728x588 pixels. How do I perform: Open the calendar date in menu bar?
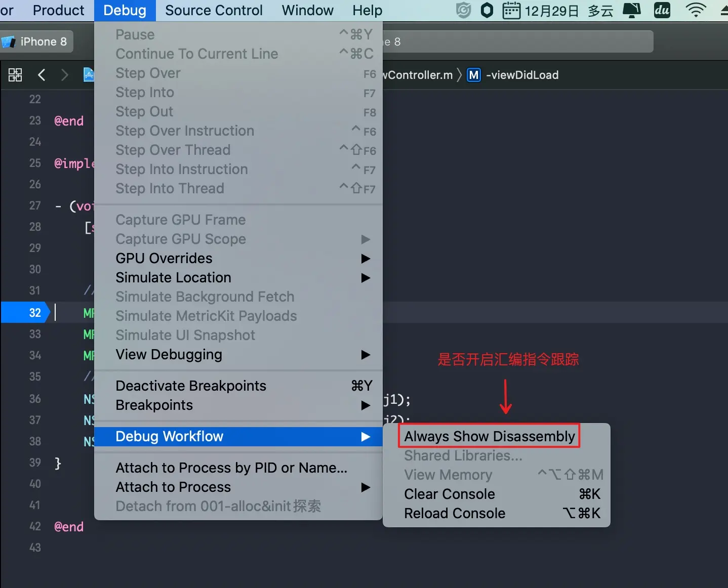click(x=540, y=11)
